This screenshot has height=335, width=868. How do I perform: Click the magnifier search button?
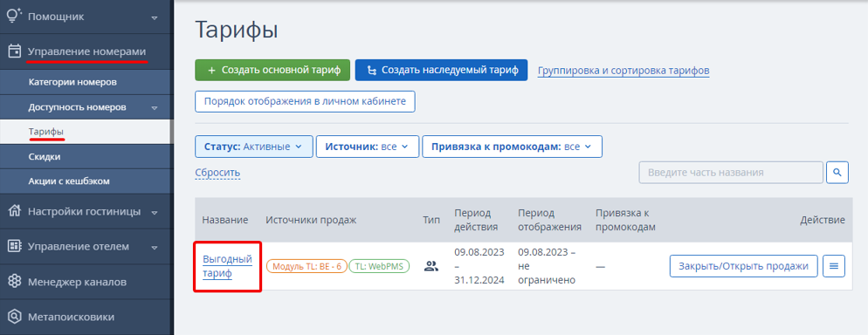click(x=837, y=173)
